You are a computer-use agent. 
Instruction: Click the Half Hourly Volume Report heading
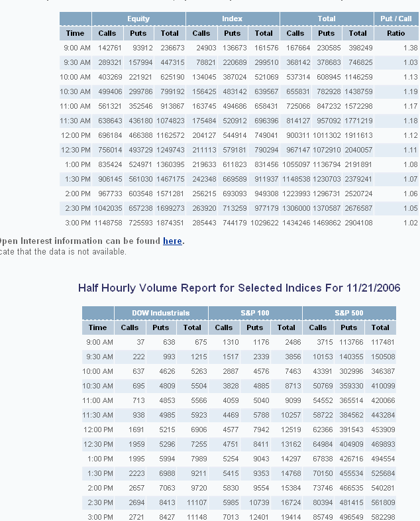click(239, 288)
